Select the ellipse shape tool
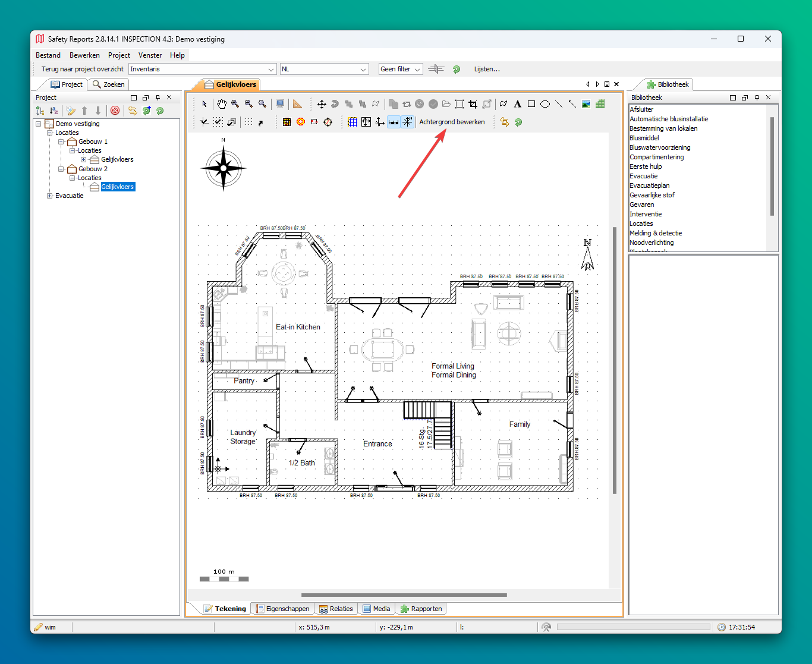The width and height of the screenshot is (812, 664). click(x=545, y=104)
